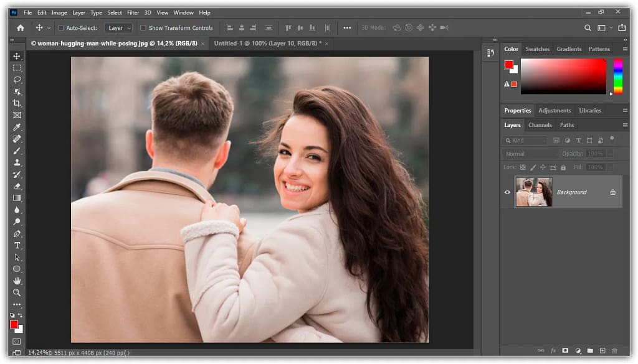Hide the Background layer
The height and width of the screenshot is (364, 638).
pyautogui.click(x=507, y=192)
